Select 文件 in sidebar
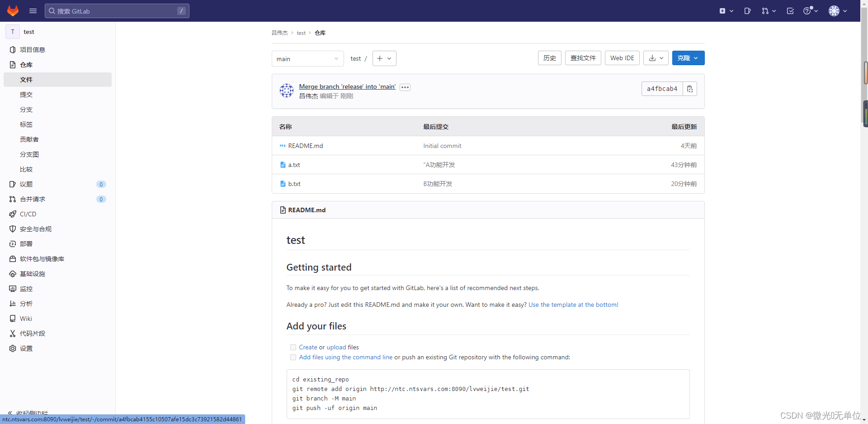868x424 pixels. [57, 80]
